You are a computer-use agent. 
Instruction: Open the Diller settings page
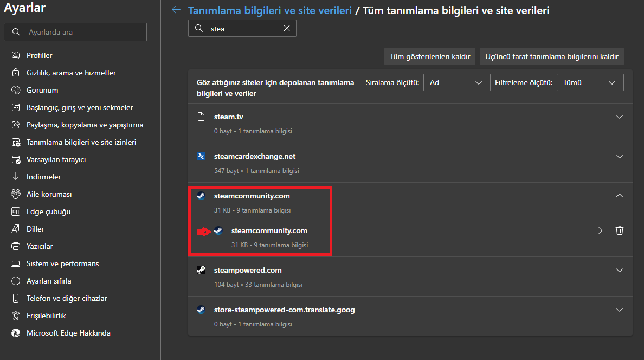35,229
